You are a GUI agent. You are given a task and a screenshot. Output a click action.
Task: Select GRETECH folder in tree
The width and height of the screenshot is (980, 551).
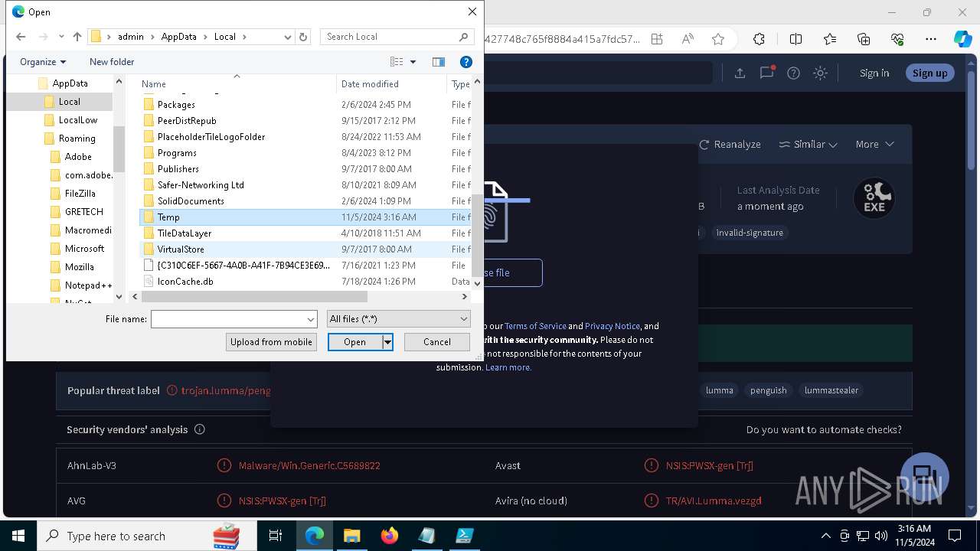coord(83,212)
